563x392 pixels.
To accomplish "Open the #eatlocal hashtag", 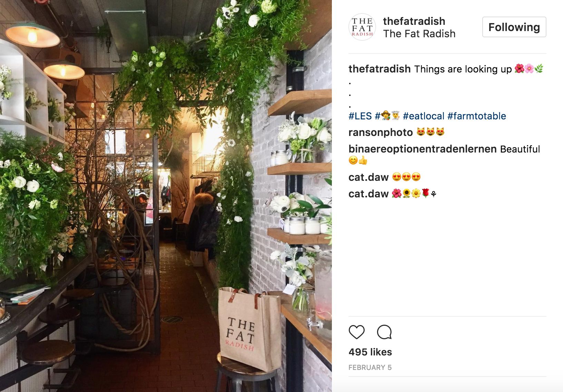I will pyautogui.click(x=424, y=116).
